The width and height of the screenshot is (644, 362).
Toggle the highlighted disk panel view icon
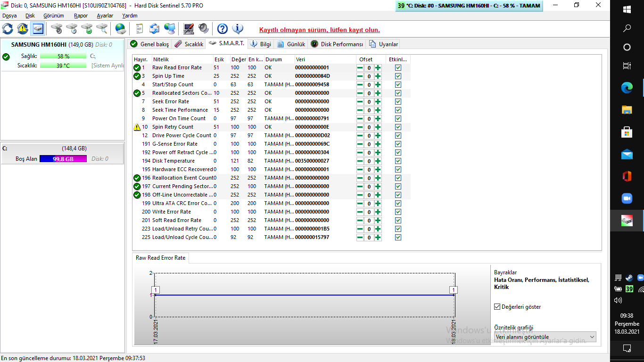(38, 29)
